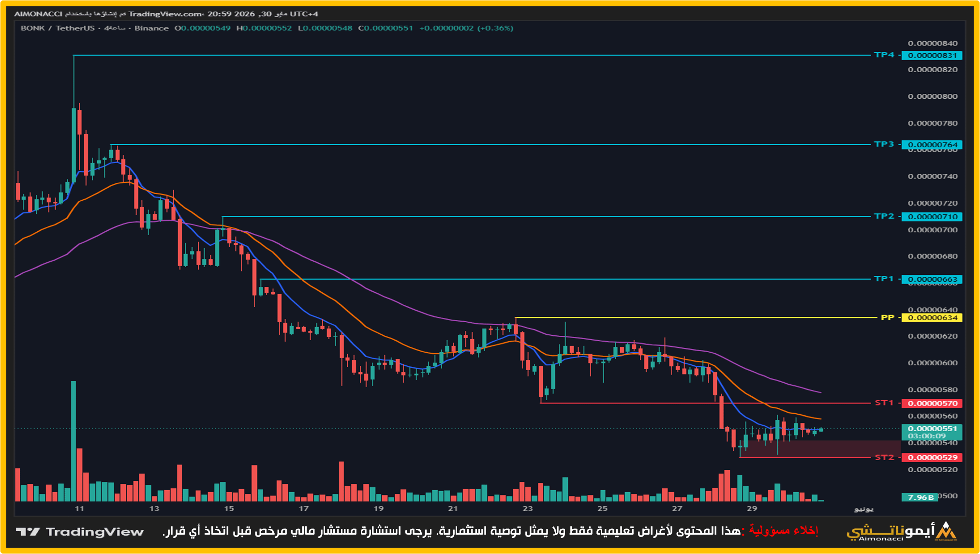Screen dimensions: 980x554
Task: Click the PP pivot price label 0.00000634
Action: point(932,318)
